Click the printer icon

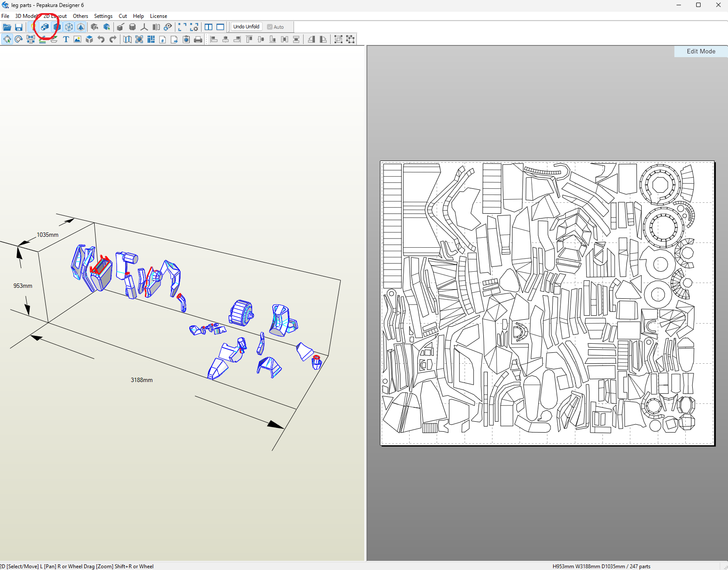tap(198, 39)
